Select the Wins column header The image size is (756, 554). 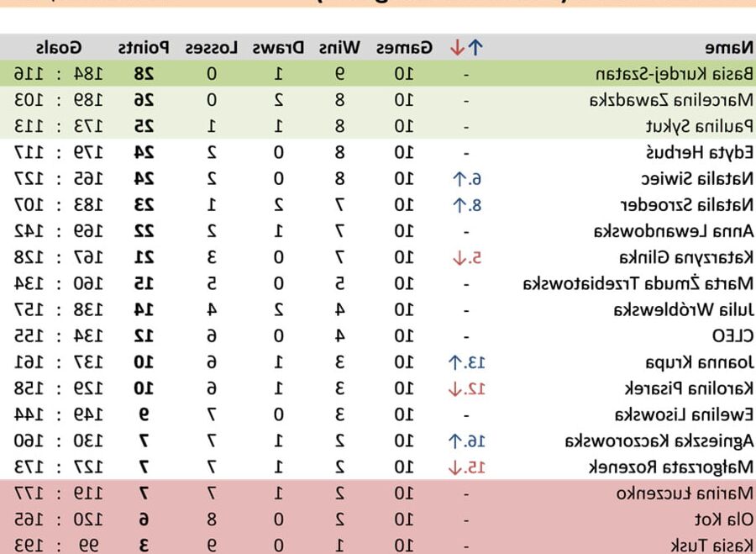click(339, 47)
